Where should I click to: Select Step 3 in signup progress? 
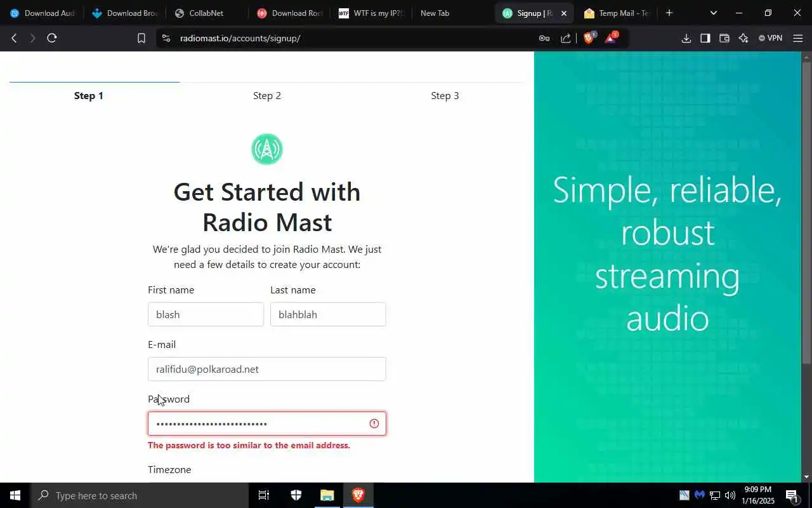445,95
